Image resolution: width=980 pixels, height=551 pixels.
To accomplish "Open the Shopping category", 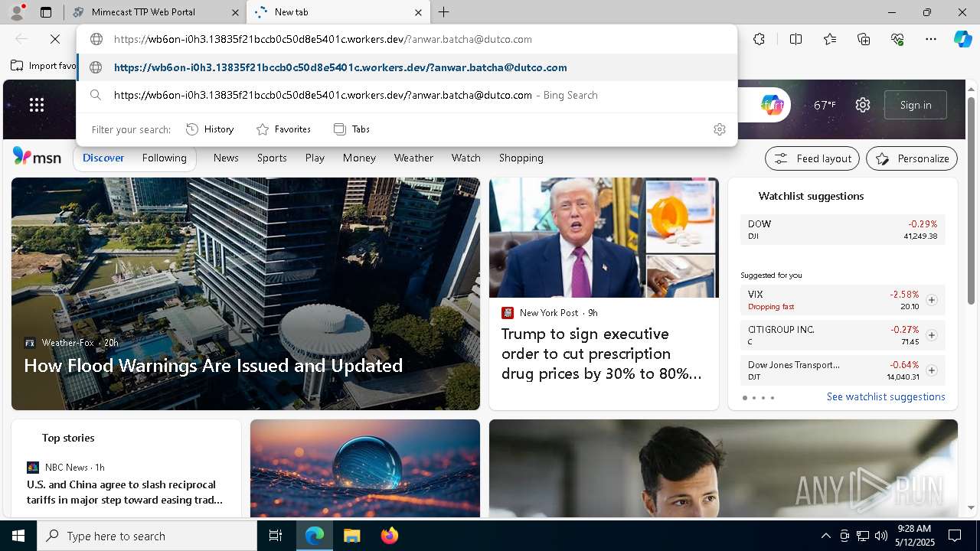I will point(521,158).
